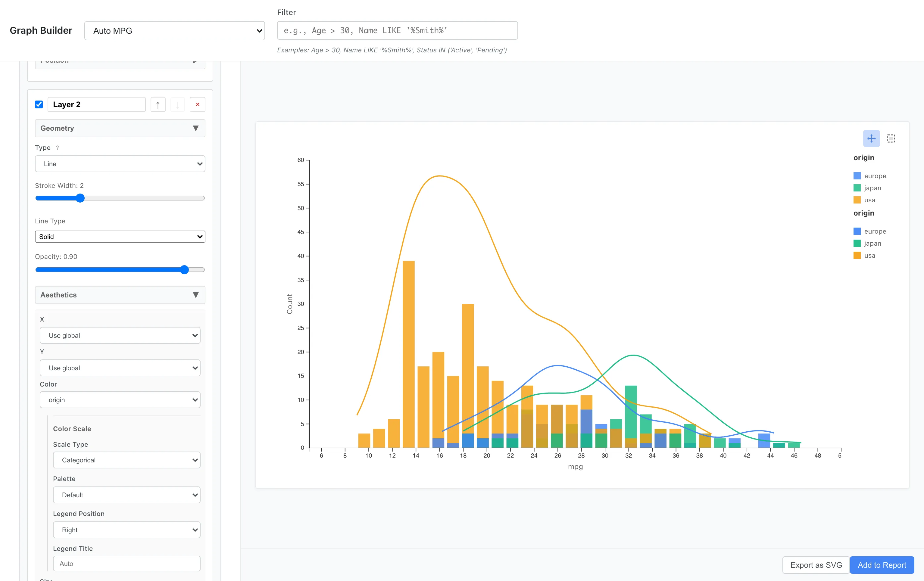Collapse the Geometry section
924x581 pixels.
pos(196,128)
